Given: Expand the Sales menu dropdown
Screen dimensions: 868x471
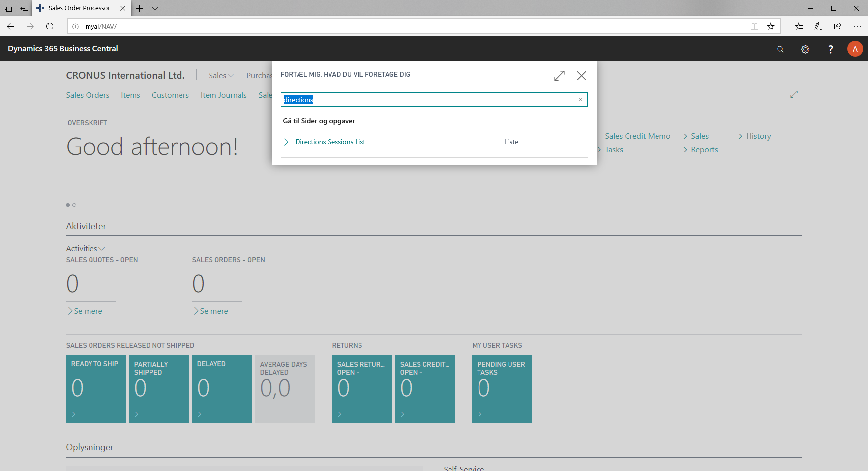Looking at the screenshot, I should coord(221,75).
